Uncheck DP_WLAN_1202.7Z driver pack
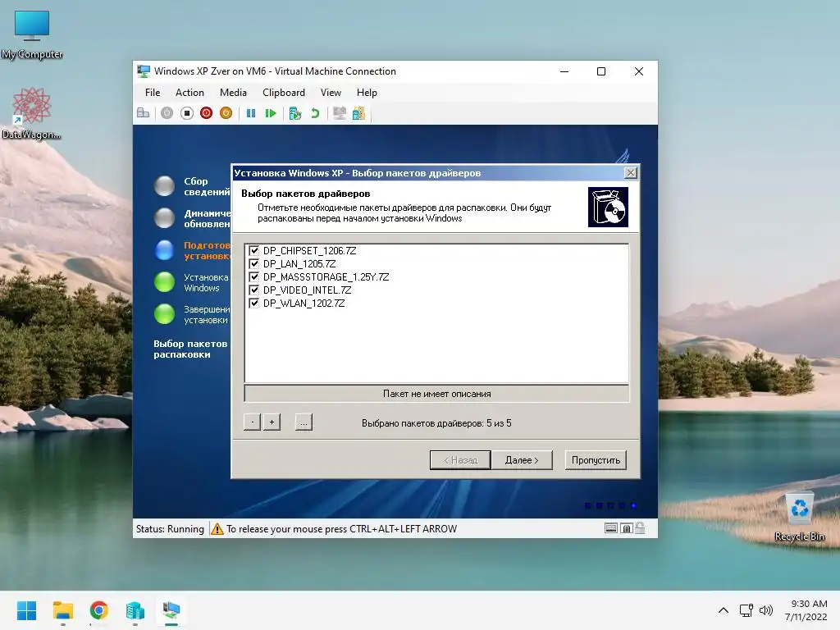 254,303
